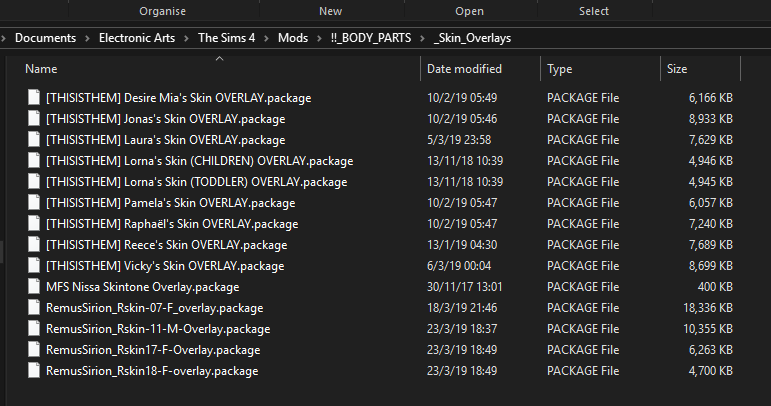Select RemusSirion_Rskin18-F-overlay.package file name
The image size is (771, 406).
(152, 371)
